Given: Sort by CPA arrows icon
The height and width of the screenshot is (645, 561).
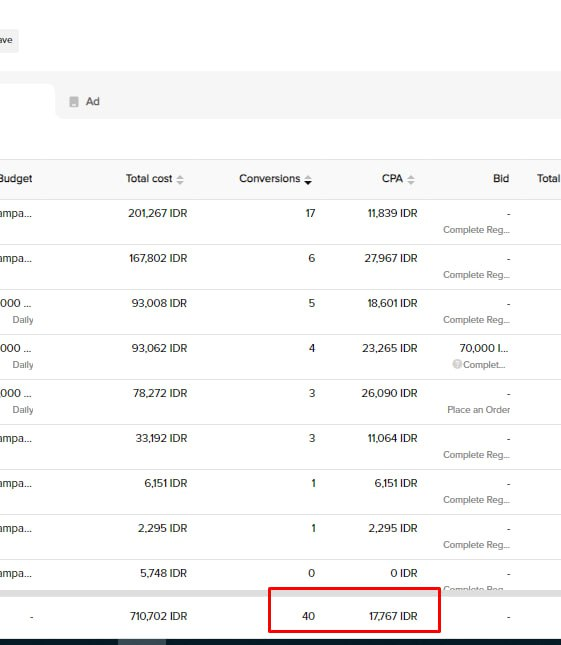Looking at the screenshot, I should click(x=410, y=179).
